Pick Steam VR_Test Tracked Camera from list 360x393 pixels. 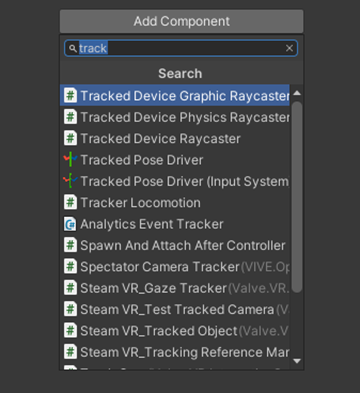click(175, 309)
